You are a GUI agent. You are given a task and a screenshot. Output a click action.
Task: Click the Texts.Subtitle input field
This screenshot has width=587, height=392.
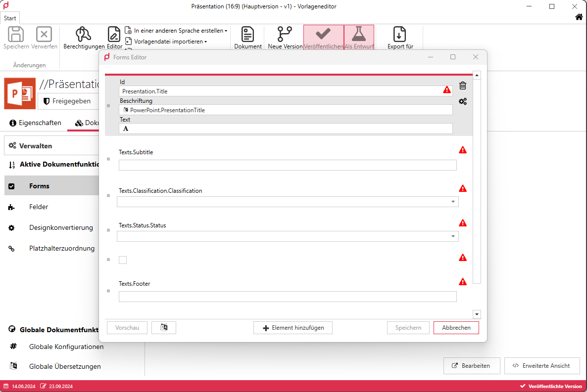pyautogui.click(x=288, y=165)
